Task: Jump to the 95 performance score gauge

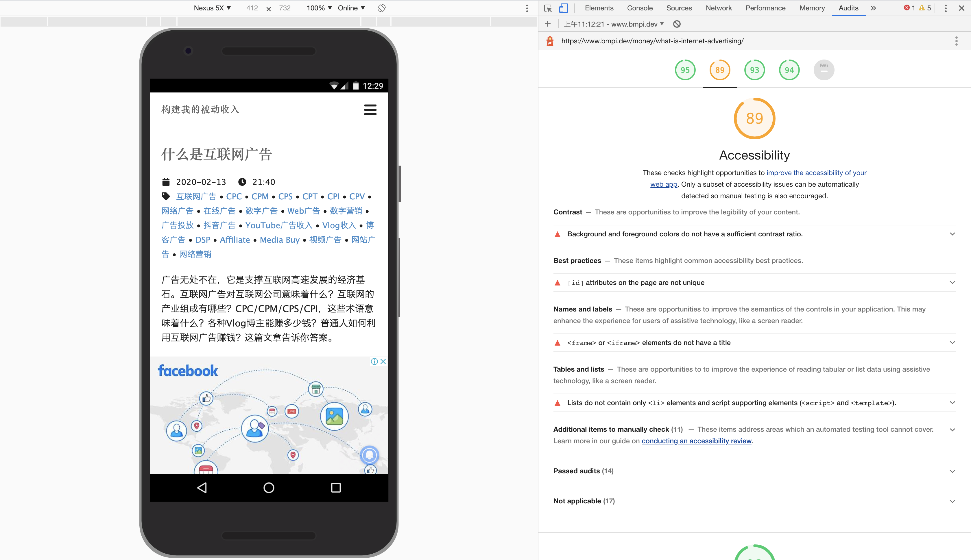Action: tap(685, 70)
